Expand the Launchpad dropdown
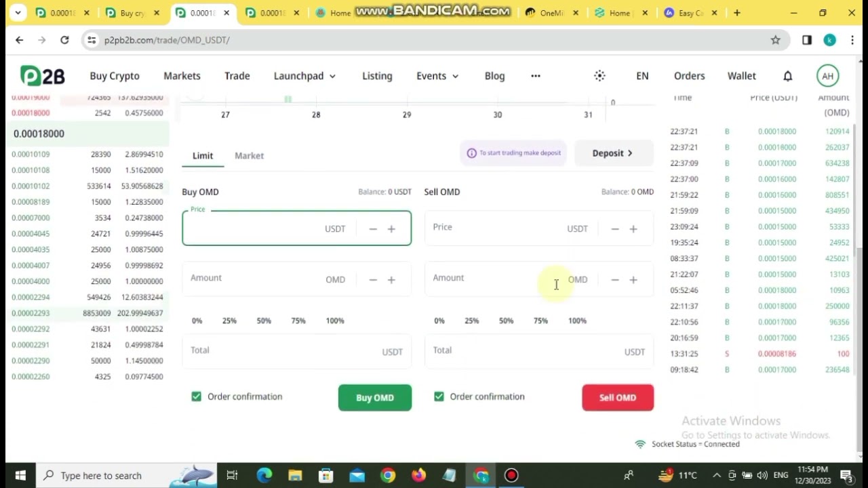The height and width of the screenshot is (488, 868). click(304, 76)
